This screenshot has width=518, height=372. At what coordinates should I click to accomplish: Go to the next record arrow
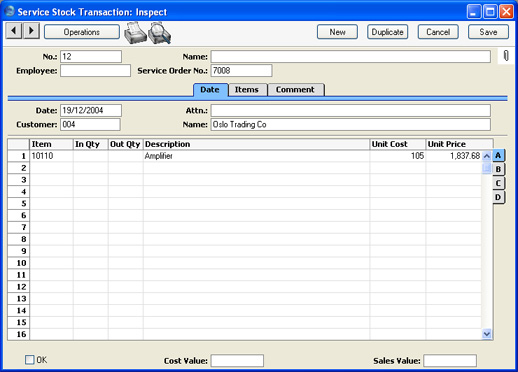(x=31, y=31)
